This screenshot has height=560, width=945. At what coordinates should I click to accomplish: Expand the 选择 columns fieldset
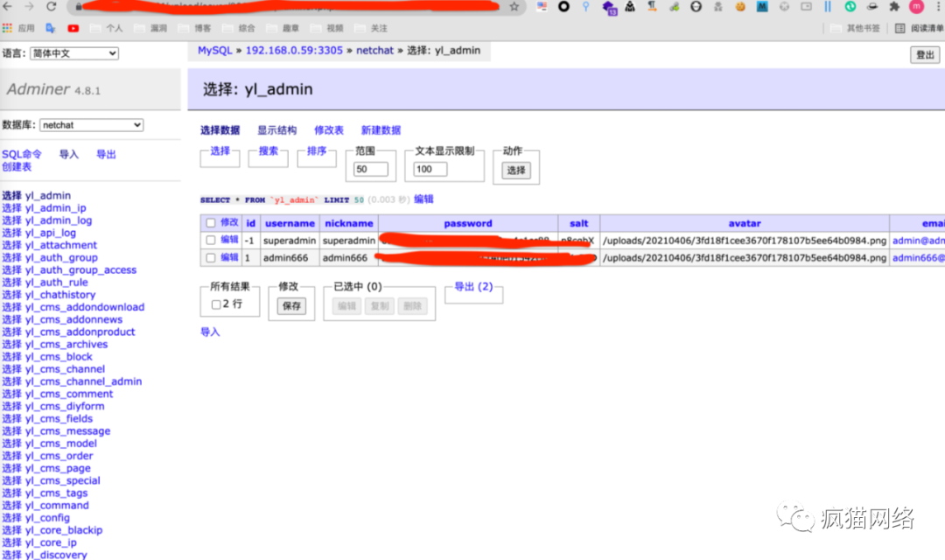pos(220,150)
